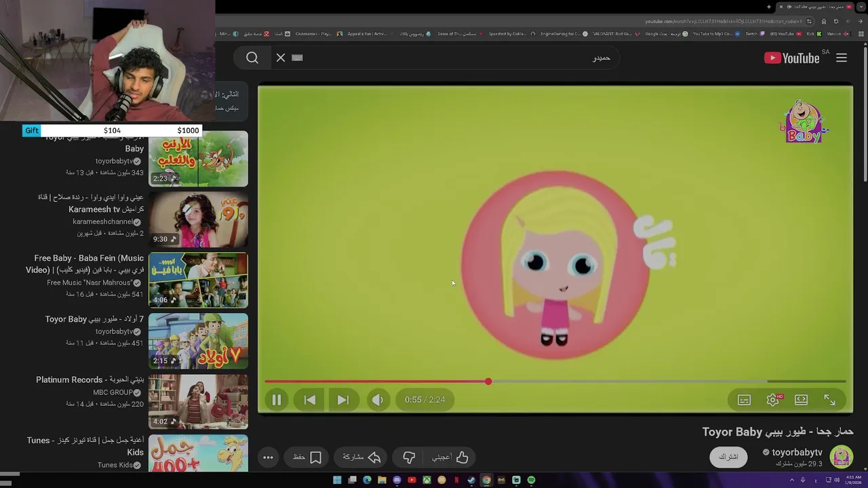
Task: Open Discord from the taskbar
Action: pos(397,480)
